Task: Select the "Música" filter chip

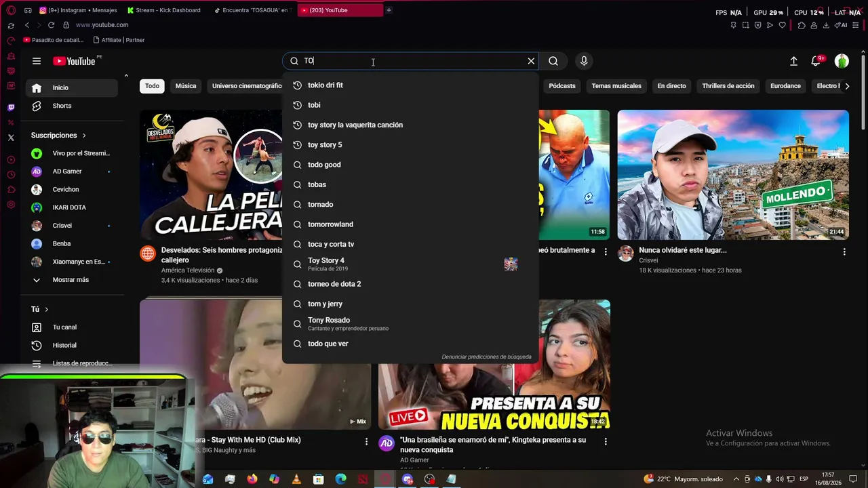Action: pyautogui.click(x=186, y=86)
